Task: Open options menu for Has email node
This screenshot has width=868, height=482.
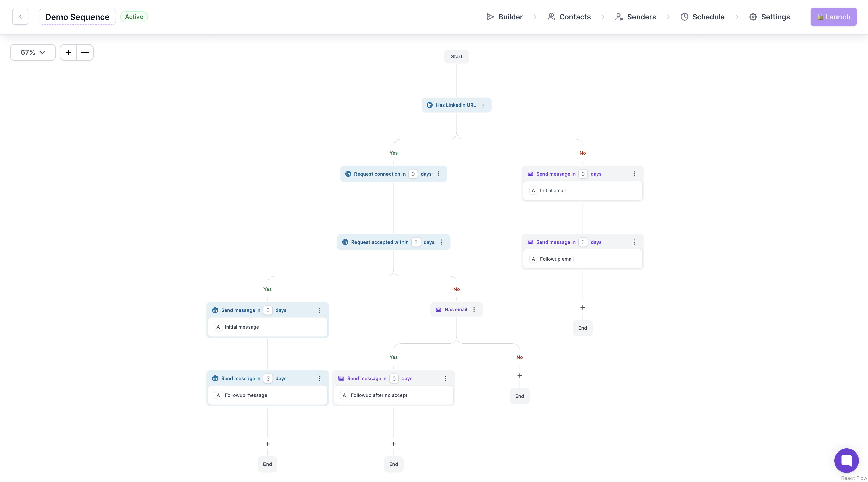Action: pyautogui.click(x=474, y=309)
